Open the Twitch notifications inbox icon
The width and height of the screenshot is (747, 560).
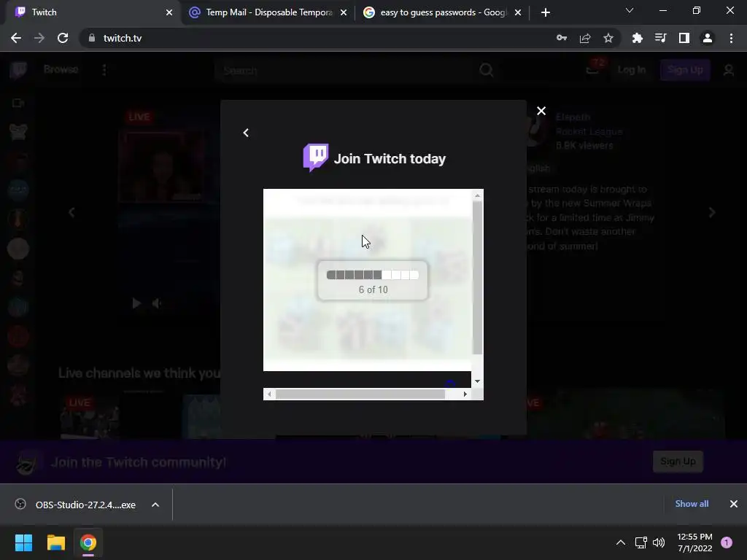tap(593, 69)
